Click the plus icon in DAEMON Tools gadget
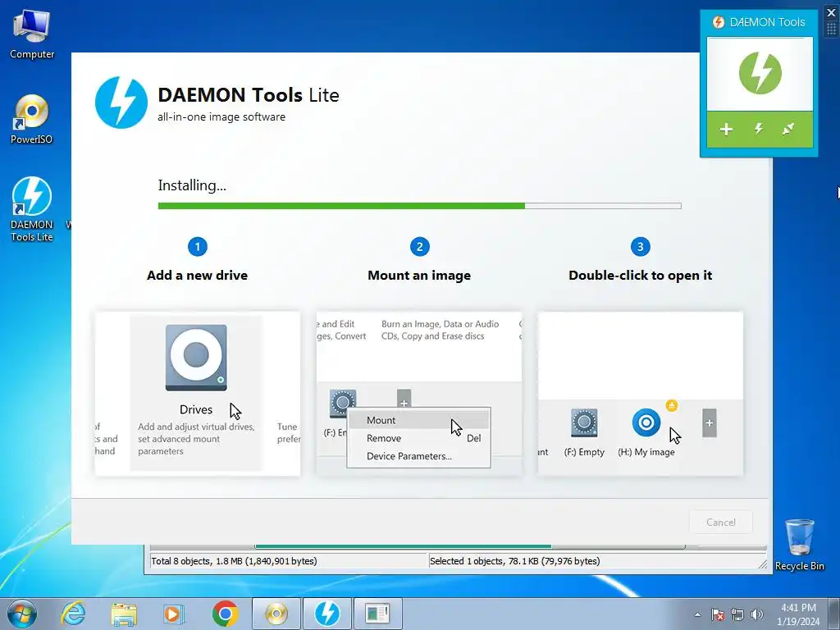The height and width of the screenshot is (630, 840). 726,129
